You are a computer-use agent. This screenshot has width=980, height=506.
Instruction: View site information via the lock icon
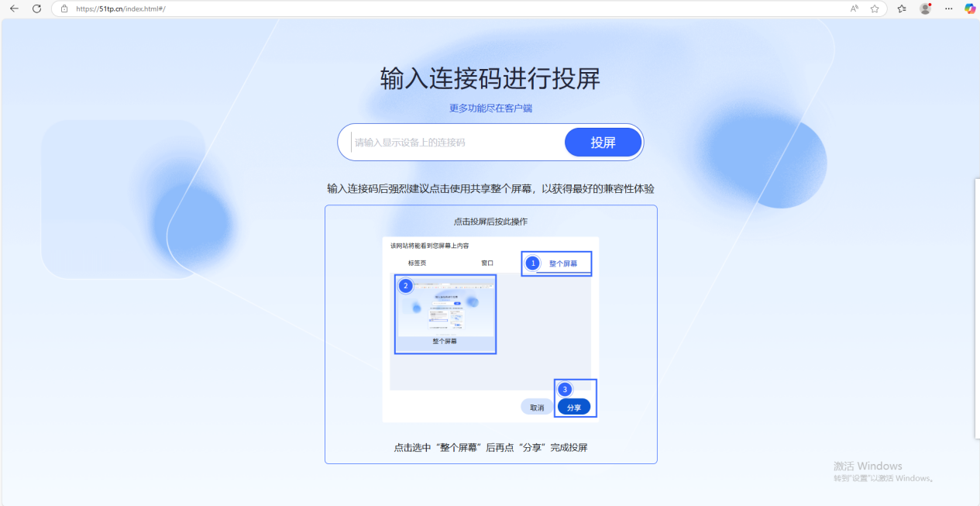(x=65, y=9)
